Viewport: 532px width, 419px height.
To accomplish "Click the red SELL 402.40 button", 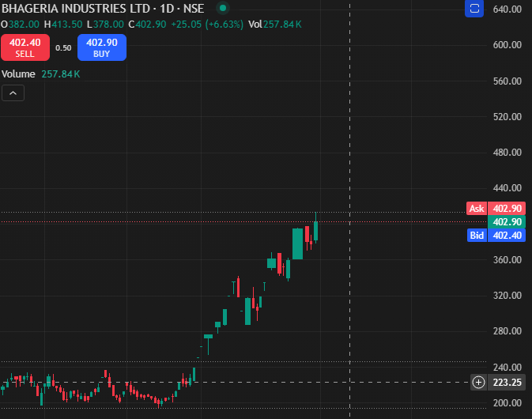I will (x=25, y=47).
